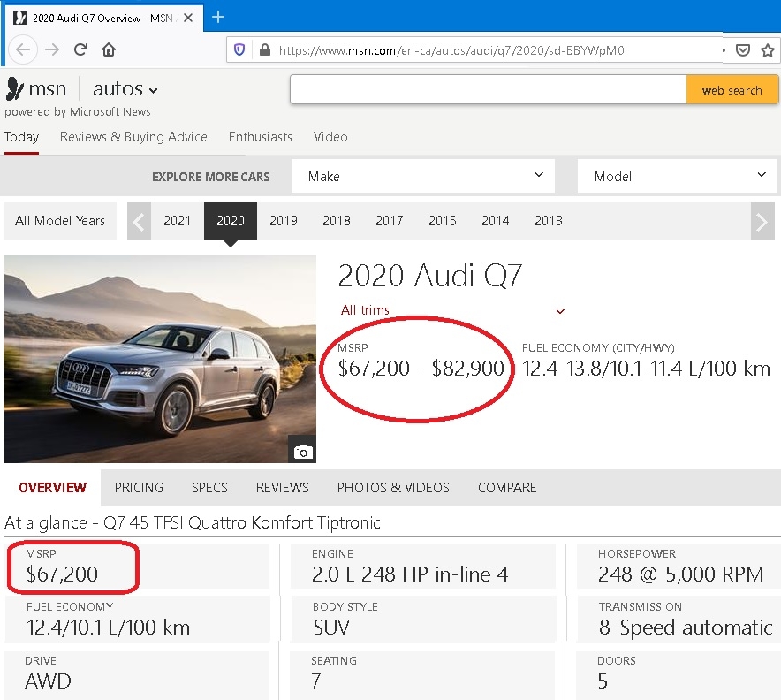Click the 12.4/10.1 L/100 km fuel value
This screenshot has height=700, width=781.
(108, 628)
